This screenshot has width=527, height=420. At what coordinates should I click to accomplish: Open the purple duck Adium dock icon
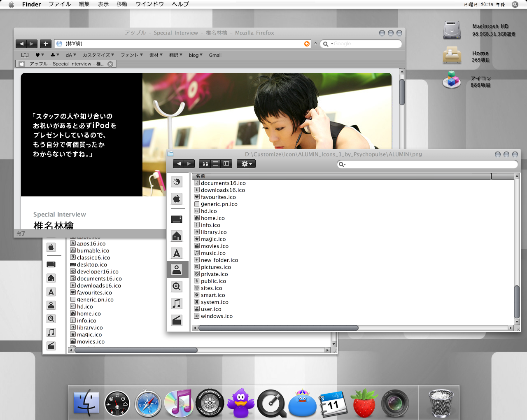[240, 403]
